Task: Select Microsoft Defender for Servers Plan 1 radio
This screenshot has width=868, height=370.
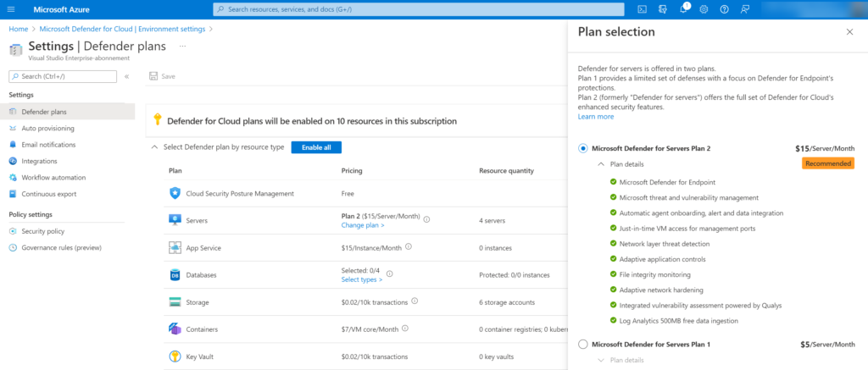Action: [x=582, y=345]
